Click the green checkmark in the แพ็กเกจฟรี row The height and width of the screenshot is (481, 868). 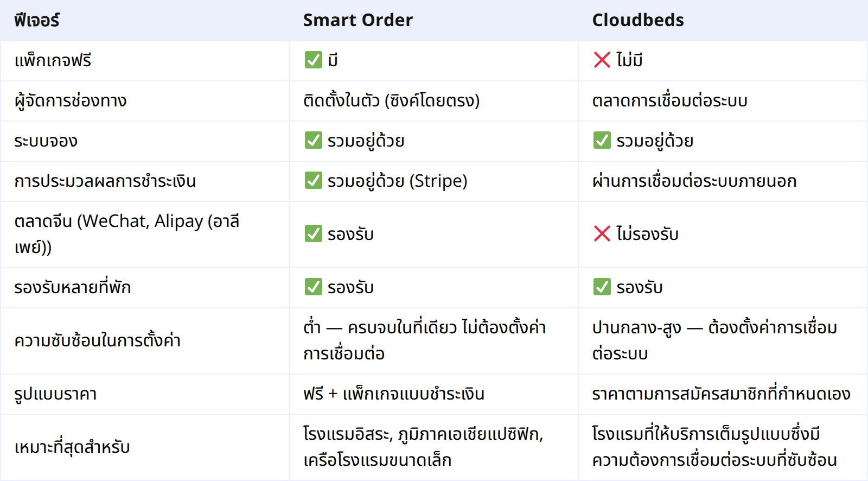pos(314,60)
